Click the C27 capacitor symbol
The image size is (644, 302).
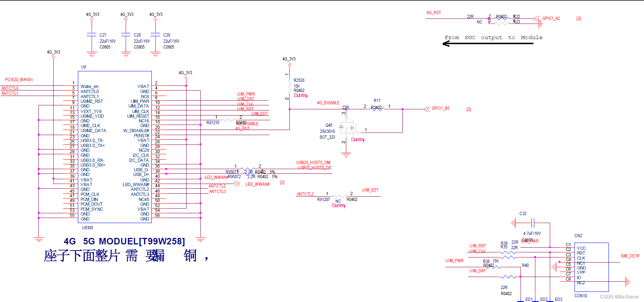tap(92, 34)
